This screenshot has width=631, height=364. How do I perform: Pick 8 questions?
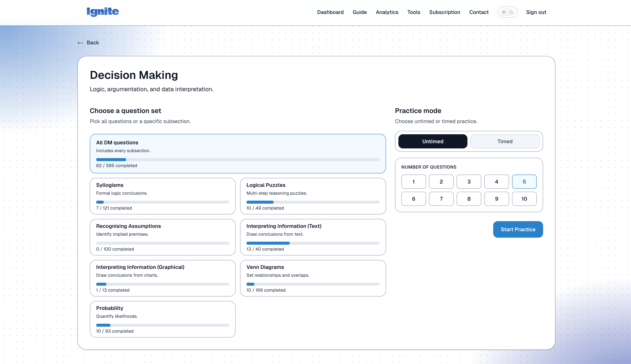coord(469,199)
